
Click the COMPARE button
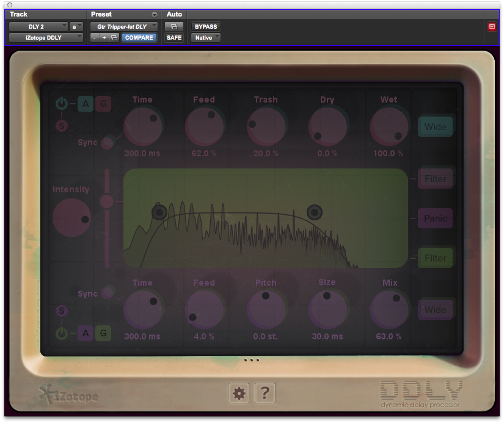click(139, 38)
